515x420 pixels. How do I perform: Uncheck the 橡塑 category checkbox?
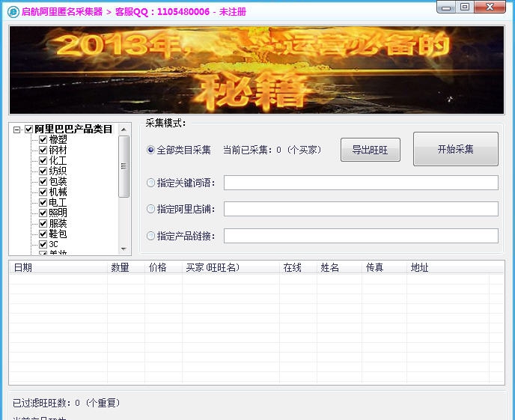tap(43, 139)
